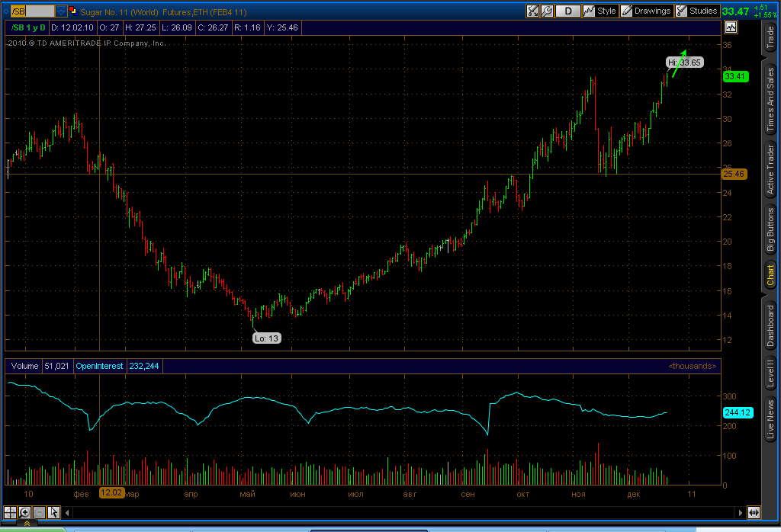Click the OpenInterest study label
This screenshot has width=781, height=532.
point(99,366)
